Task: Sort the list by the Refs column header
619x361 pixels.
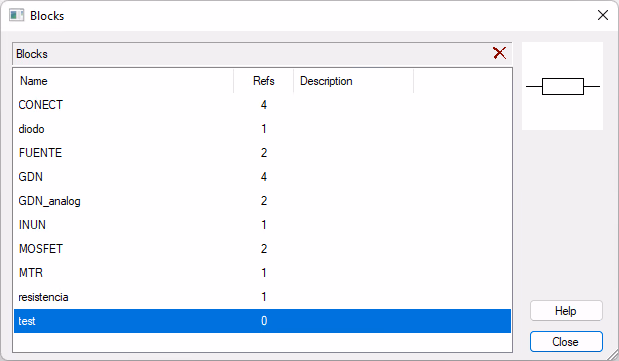Action: coord(264,81)
